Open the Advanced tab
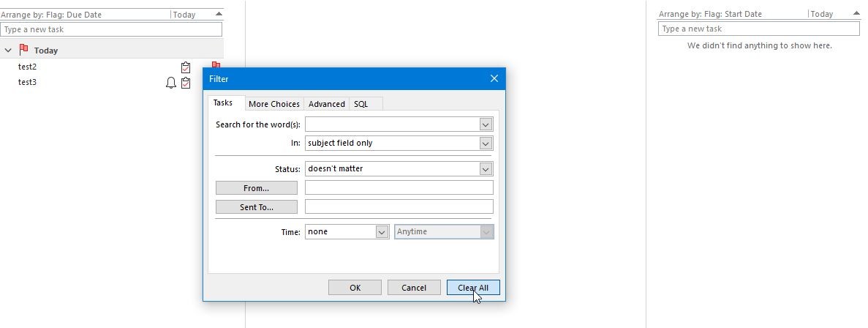Viewport: 868px width, 328px height. click(x=327, y=104)
